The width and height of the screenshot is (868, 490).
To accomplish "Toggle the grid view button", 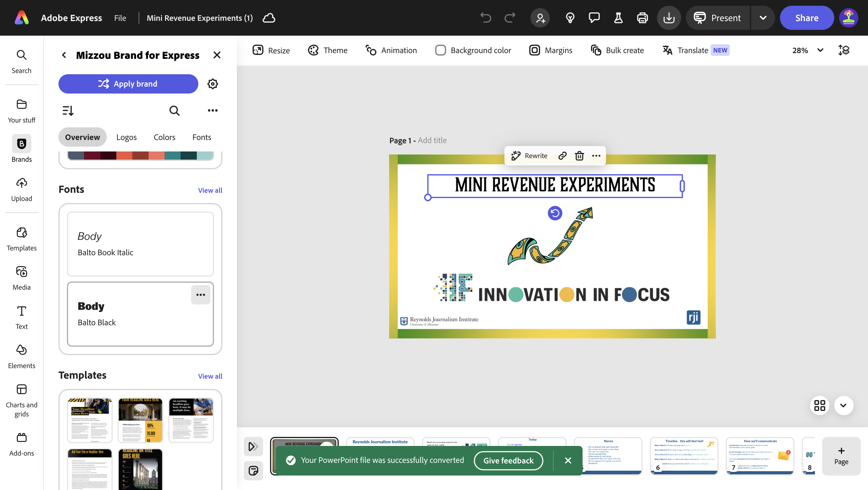I will click(x=819, y=405).
